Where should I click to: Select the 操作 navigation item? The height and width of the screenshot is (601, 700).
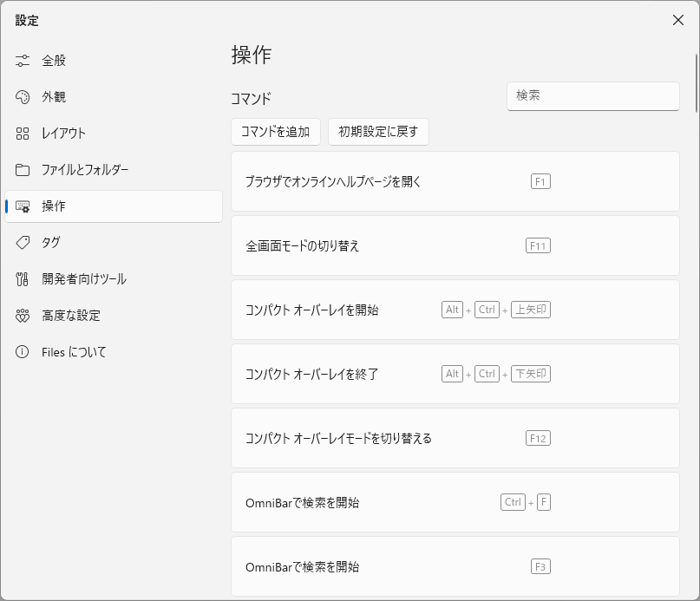[114, 206]
